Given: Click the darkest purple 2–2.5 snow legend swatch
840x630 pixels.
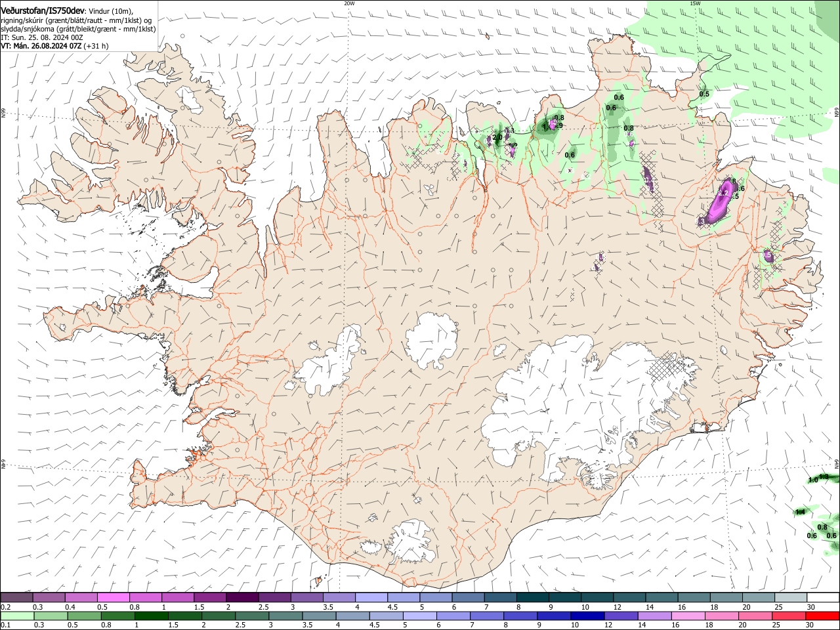Looking at the screenshot, I should [x=242, y=598].
